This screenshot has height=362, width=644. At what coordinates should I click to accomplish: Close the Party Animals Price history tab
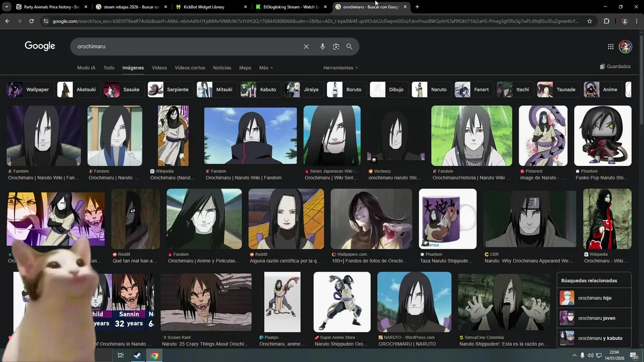[x=86, y=7]
